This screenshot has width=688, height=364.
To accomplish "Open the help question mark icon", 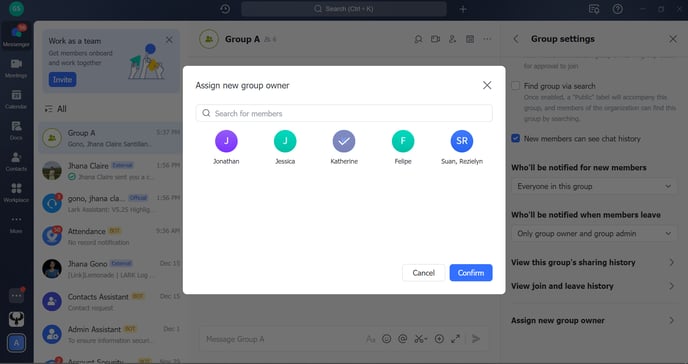I will (618, 9).
